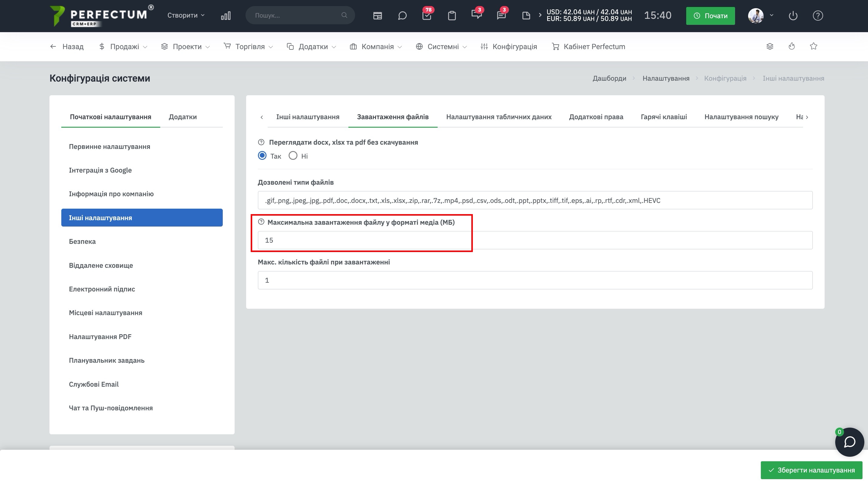Viewport: 868px width, 481px height.
Task: Switch to Гарячі клавіші tab
Action: 664,117
